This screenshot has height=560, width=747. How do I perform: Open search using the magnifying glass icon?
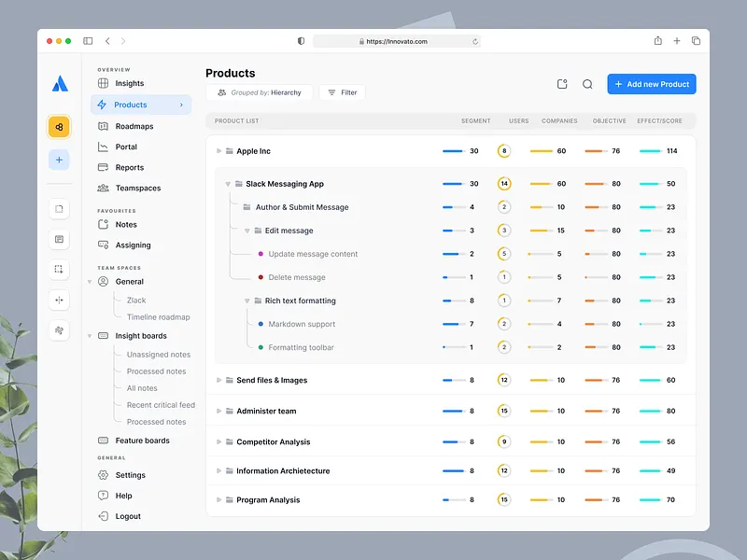pos(587,83)
